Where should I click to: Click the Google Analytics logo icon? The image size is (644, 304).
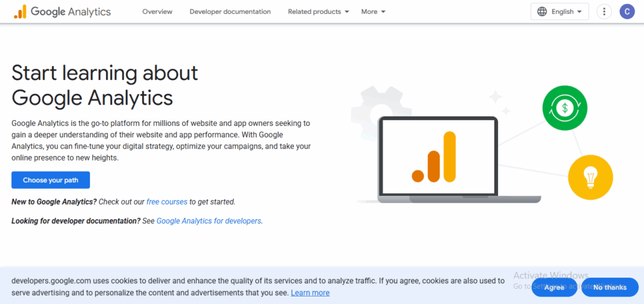click(20, 11)
